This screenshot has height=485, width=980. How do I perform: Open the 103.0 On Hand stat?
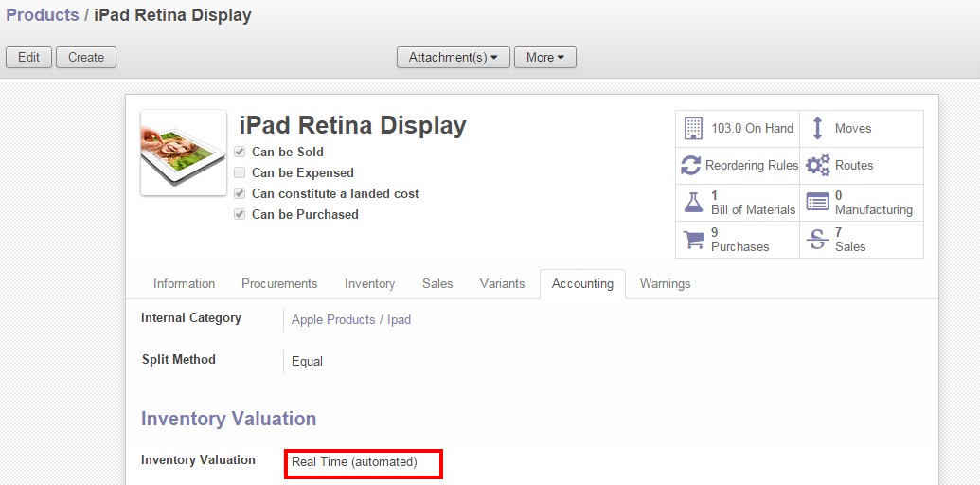pos(753,128)
